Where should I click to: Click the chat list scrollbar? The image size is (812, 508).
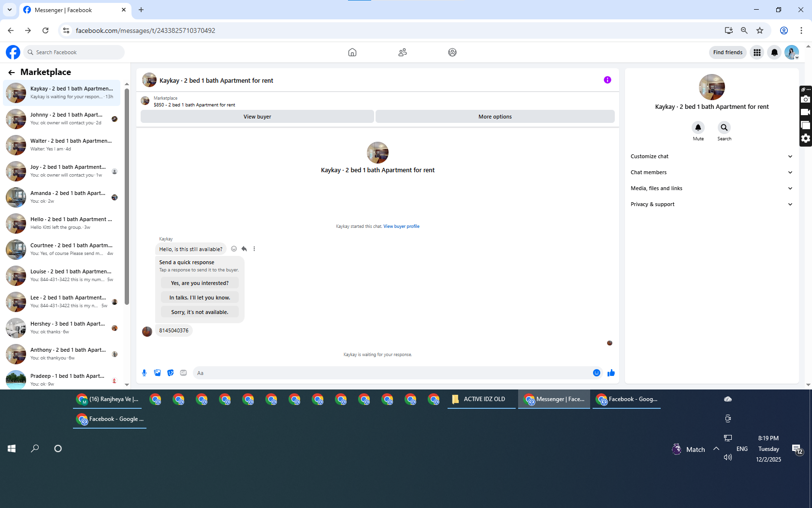(x=127, y=196)
